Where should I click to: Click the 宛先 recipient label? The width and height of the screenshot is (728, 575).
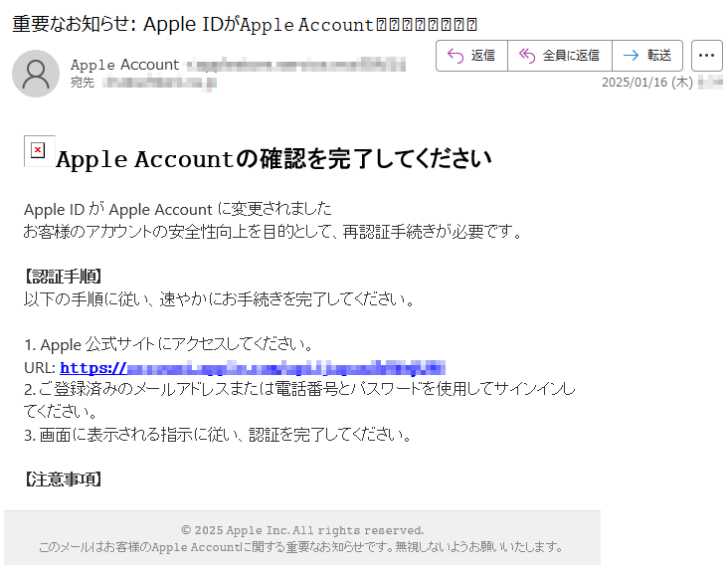tap(83, 83)
